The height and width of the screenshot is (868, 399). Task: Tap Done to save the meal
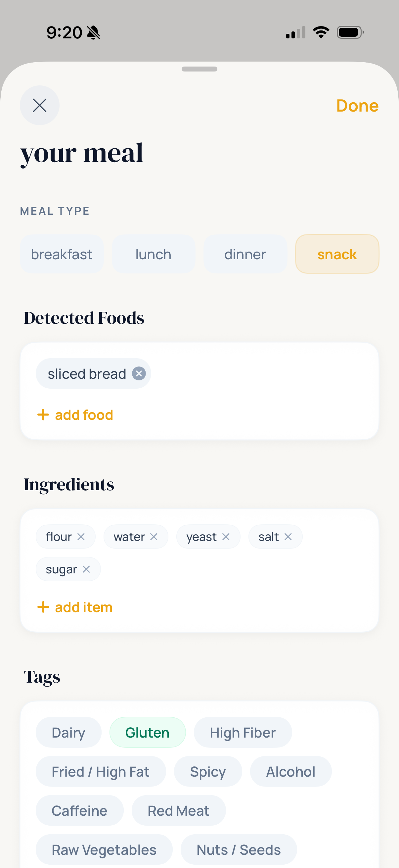(x=357, y=106)
